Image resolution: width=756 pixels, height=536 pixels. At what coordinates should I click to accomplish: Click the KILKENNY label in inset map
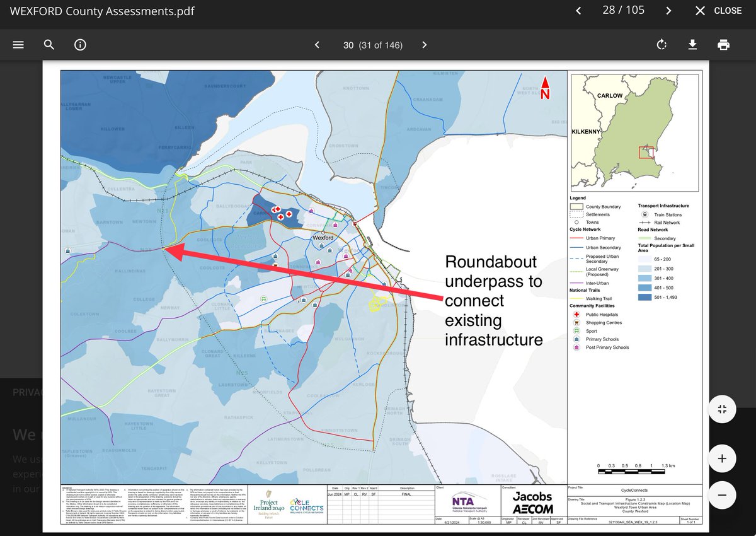point(587,131)
